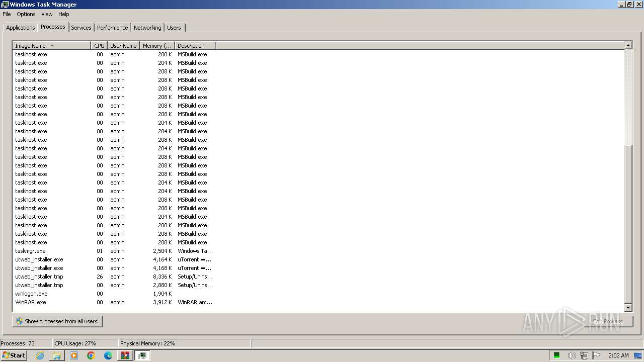Select utweb_installer.exe using 4,164 K
Screen dimensions: 644x362
(x=114, y=259)
